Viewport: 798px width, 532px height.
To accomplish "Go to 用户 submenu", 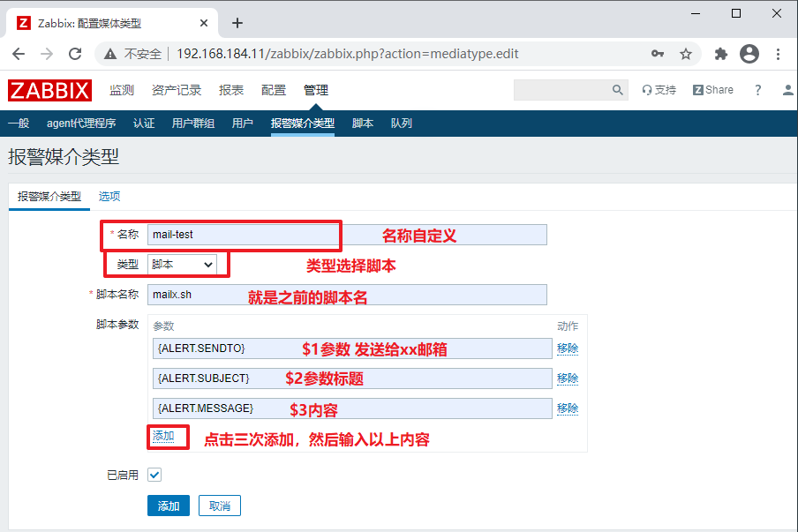I will 242,124.
